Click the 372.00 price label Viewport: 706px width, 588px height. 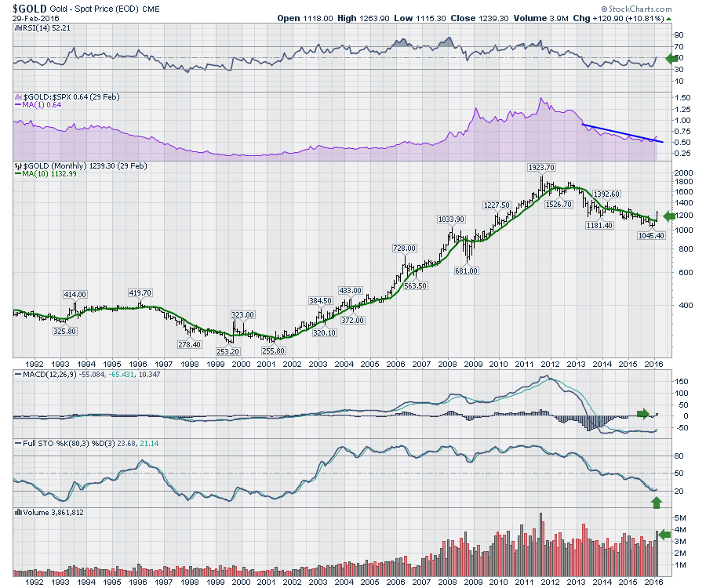[352, 321]
